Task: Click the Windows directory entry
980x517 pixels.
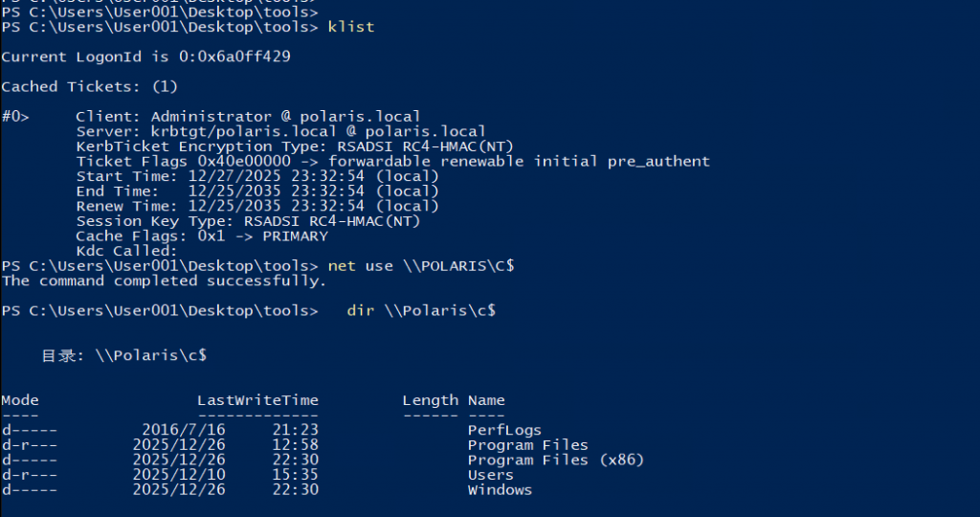Action: 500,490
